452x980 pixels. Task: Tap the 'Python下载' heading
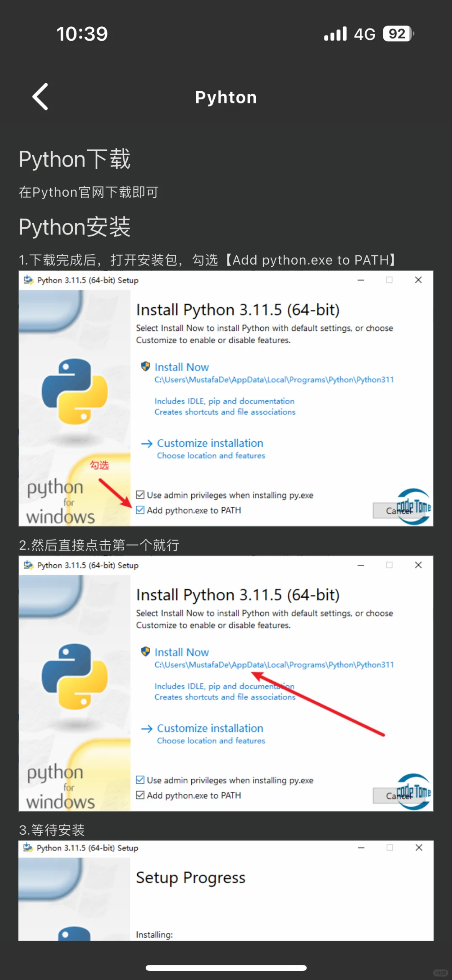tap(74, 159)
